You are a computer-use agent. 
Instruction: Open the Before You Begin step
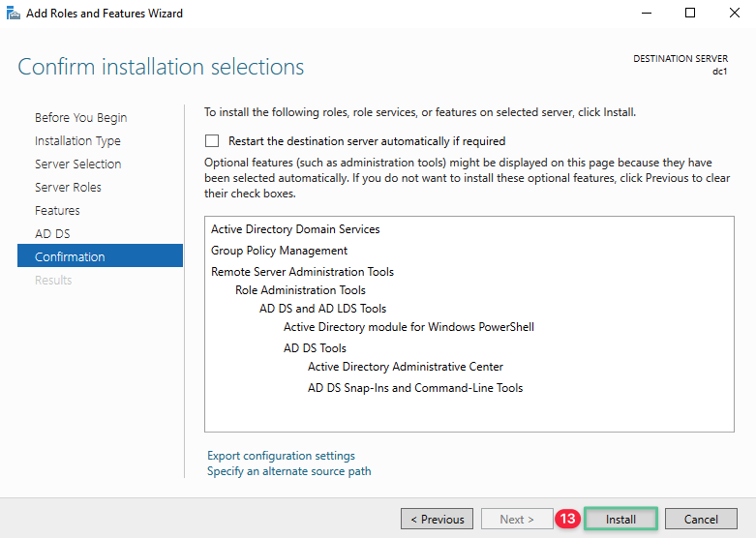coord(80,118)
